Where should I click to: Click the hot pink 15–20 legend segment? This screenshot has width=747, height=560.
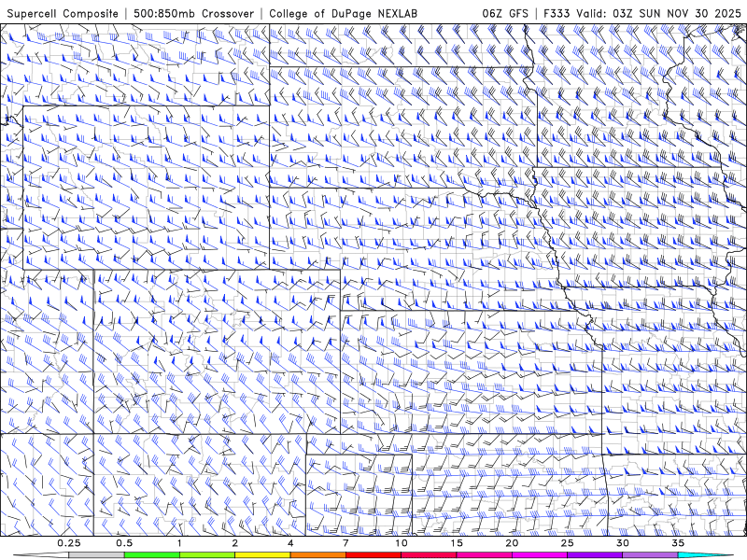pos(484,555)
